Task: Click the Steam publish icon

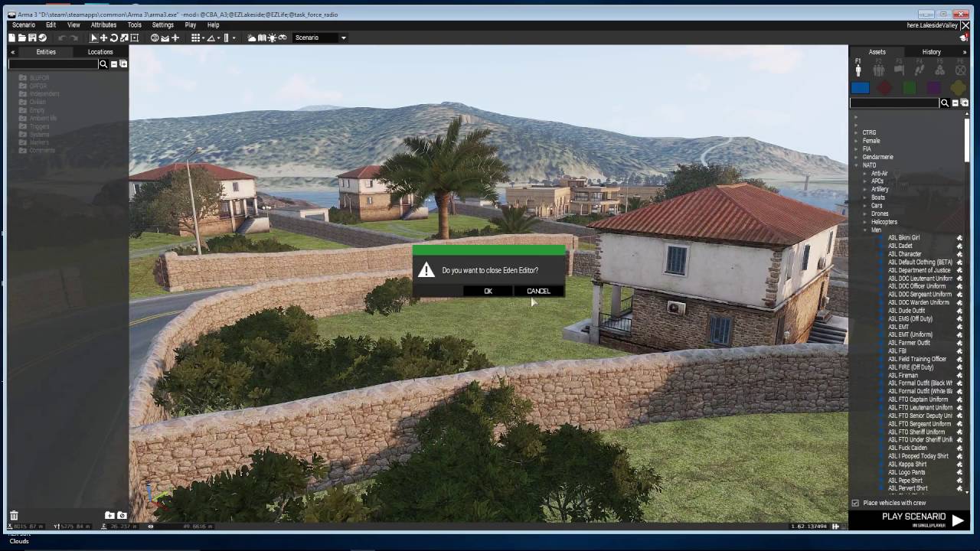Action: (42, 37)
